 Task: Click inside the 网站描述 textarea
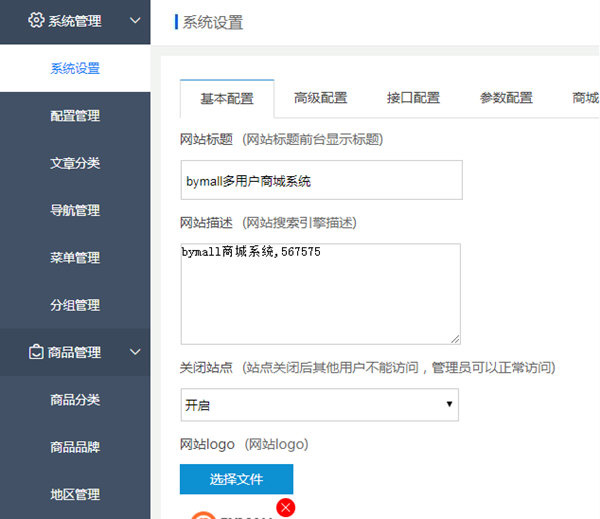pyautogui.click(x=320, y=294)
